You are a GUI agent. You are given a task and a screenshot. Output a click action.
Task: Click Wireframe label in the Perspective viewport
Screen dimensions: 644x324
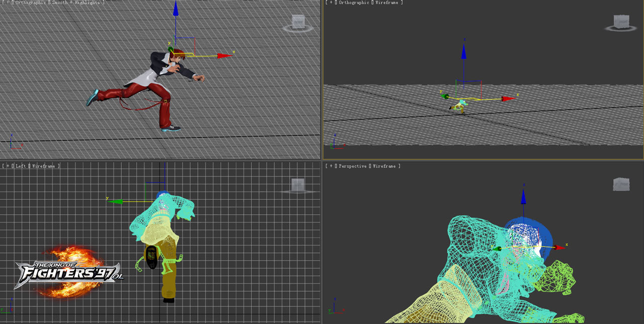[385, 166]
